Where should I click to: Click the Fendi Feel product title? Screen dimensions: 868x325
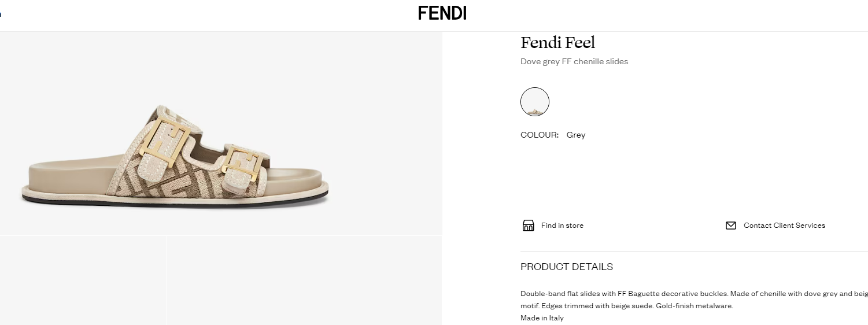pos(557,43)
